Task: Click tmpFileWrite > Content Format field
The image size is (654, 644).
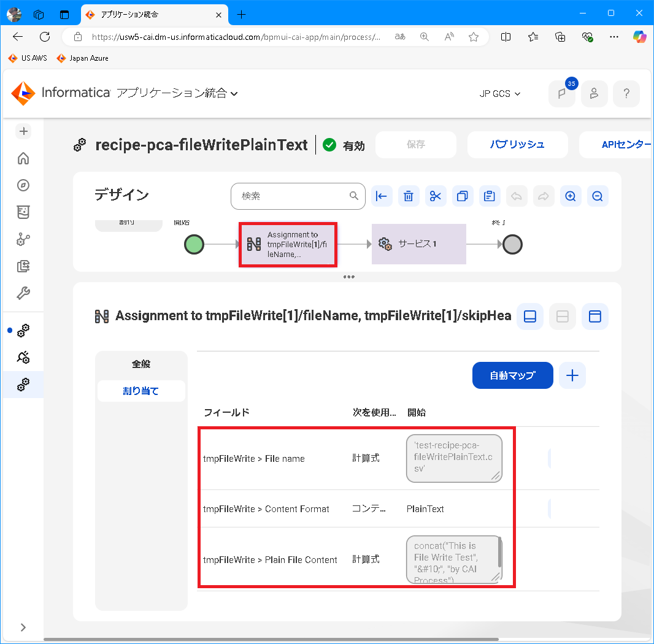Action: (266, 509)
